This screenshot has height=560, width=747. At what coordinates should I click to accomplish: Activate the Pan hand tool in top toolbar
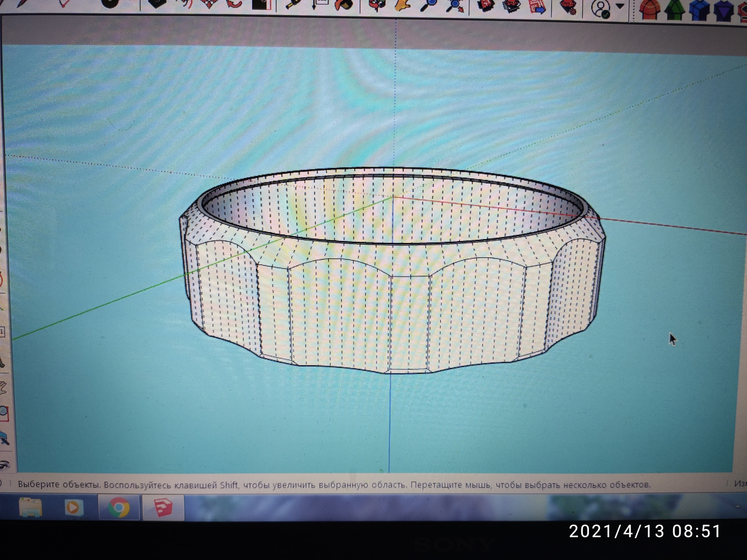[402, 5]
